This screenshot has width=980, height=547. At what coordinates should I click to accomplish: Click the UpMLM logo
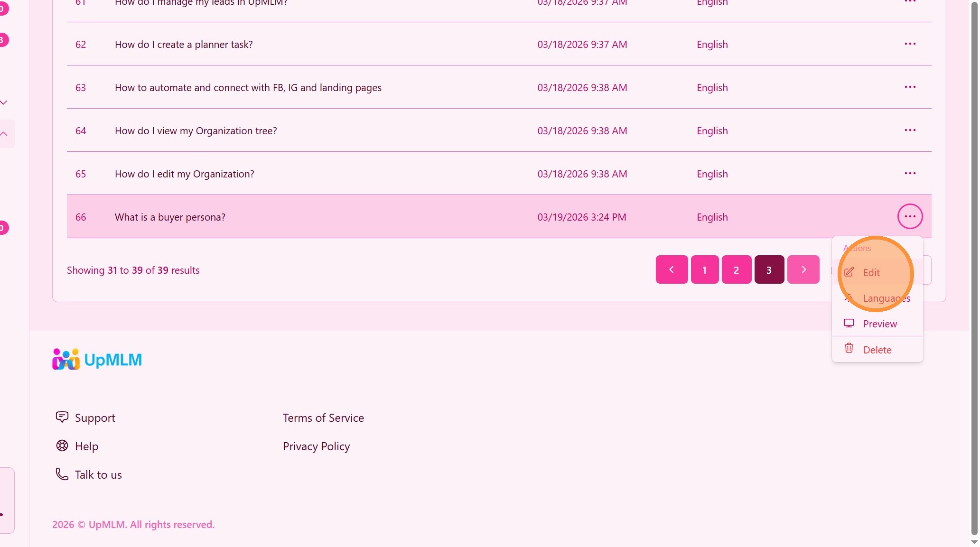(x=97, y=360)
